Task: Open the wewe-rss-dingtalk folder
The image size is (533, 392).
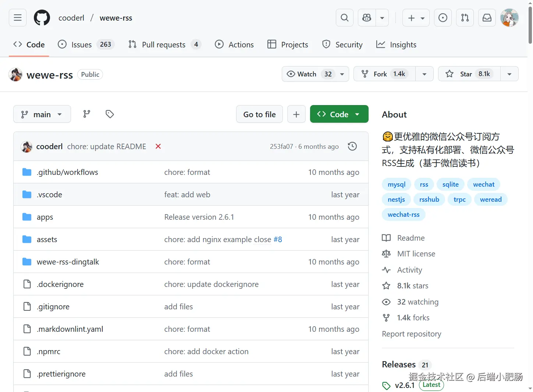Action: click(x=68, y=262)
